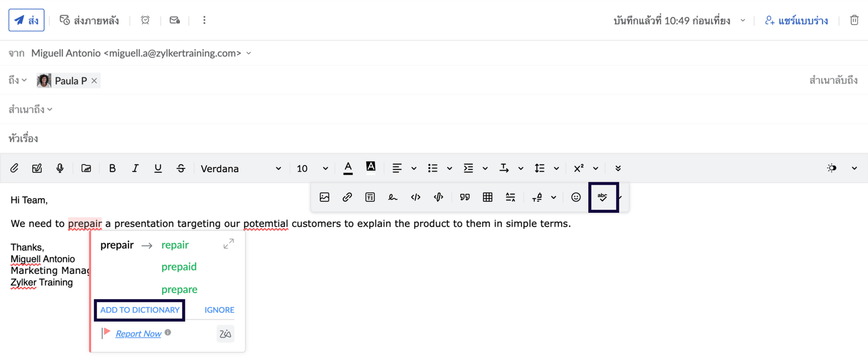Click the Send button

[x=26, y=20]
